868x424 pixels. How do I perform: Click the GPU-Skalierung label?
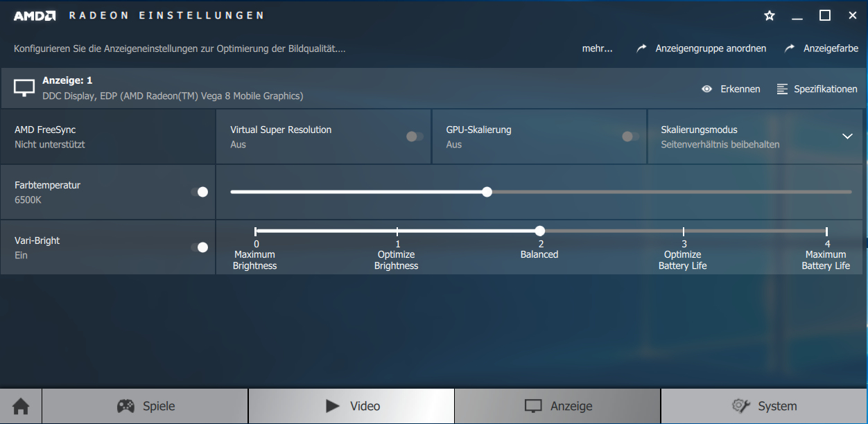[478, 130]
